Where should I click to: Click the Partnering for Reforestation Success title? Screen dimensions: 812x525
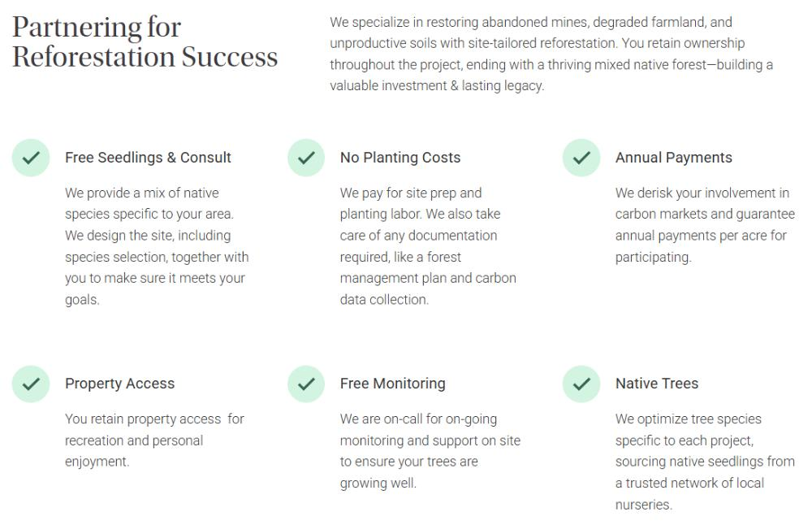click(x=145, y=42)
